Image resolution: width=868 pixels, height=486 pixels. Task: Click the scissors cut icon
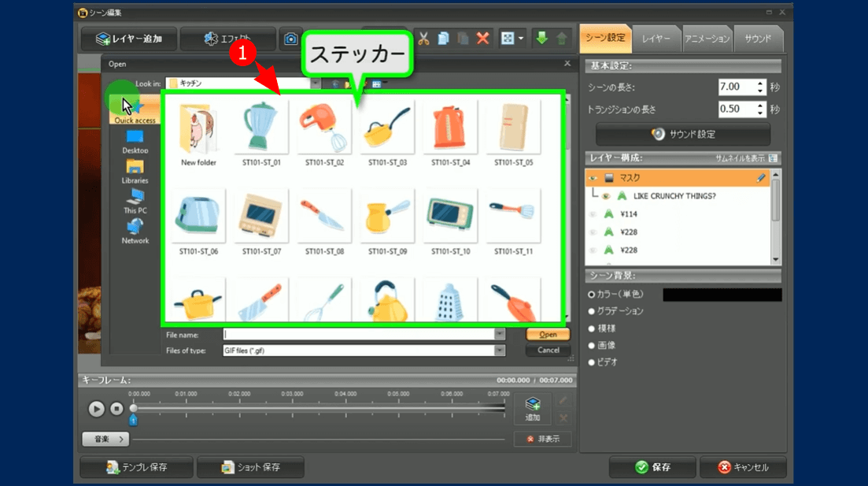[424, 38]
